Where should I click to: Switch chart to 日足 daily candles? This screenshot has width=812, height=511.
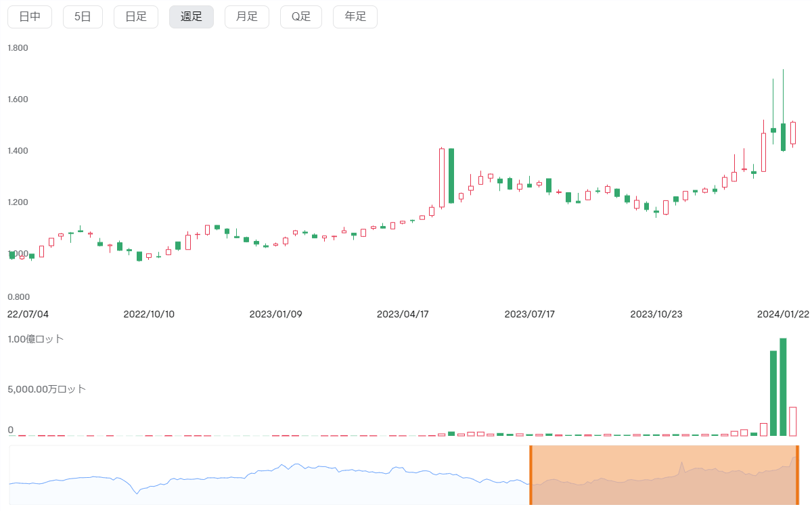136,17
